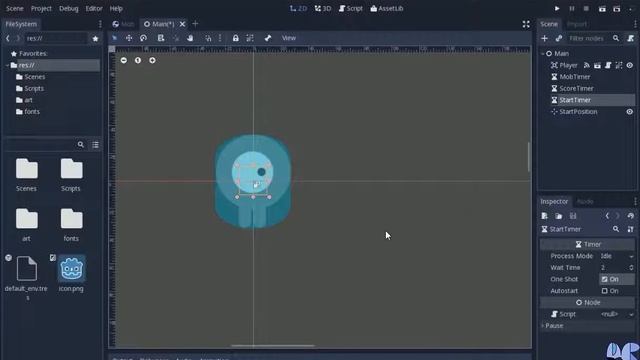
Task: Select the icon.png file thumbnail
Action: click(71, 269)
